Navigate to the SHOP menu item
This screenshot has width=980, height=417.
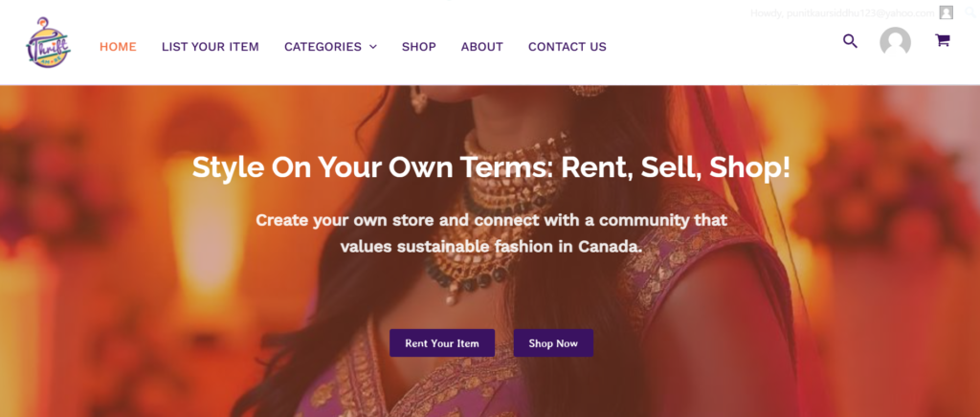tap(418, 47)
